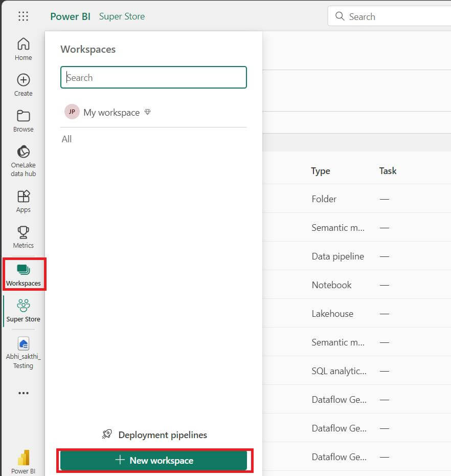Go to Home in left navigation
The image size is (451, 476).
coord(24,49)
